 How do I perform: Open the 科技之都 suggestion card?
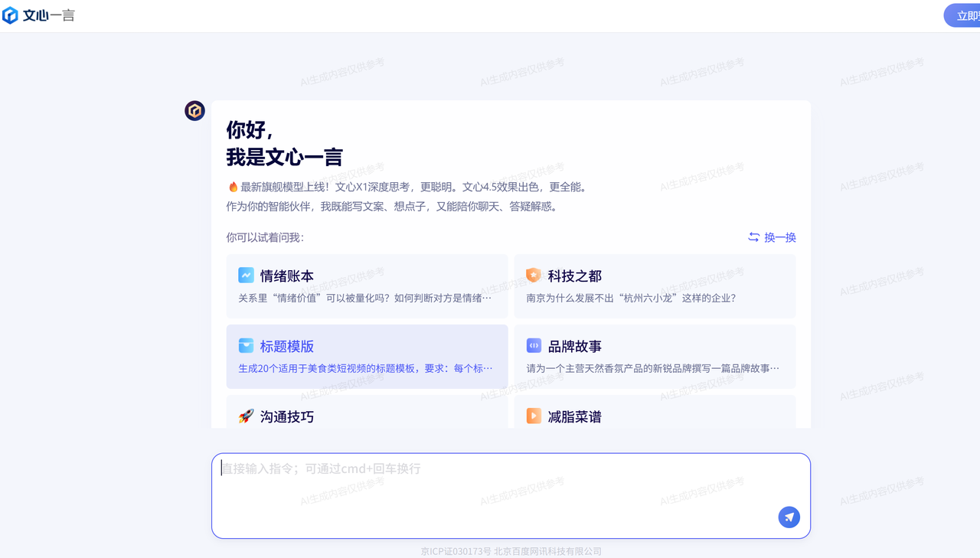655,286
